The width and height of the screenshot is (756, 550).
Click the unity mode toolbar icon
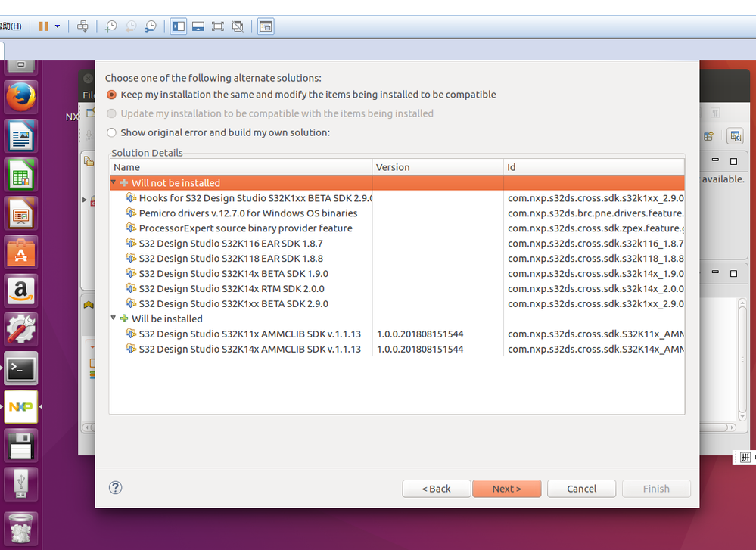[238, 26]
